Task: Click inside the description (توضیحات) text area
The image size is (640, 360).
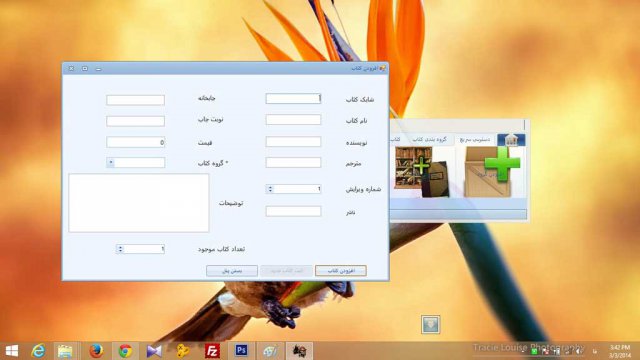Action: tap(139, 203)
